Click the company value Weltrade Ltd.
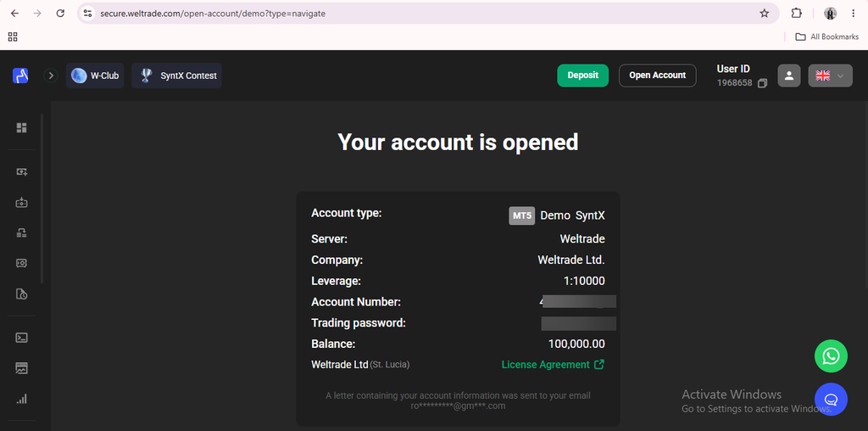Image resolution: width=868 pixels, height=431 pixels. coord(571,260)
